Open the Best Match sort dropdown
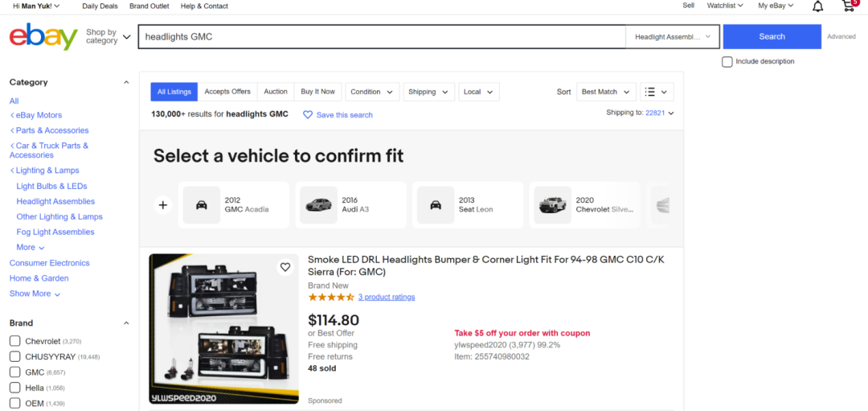The image size is (868, 411). 606,92
